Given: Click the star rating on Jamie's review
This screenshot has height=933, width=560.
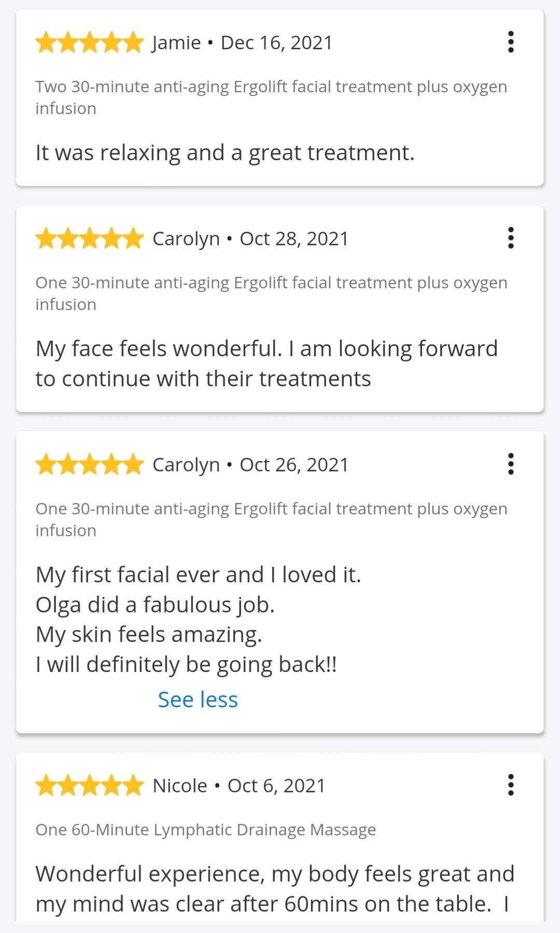Looking at the screenshot, I should coord(90,43).
